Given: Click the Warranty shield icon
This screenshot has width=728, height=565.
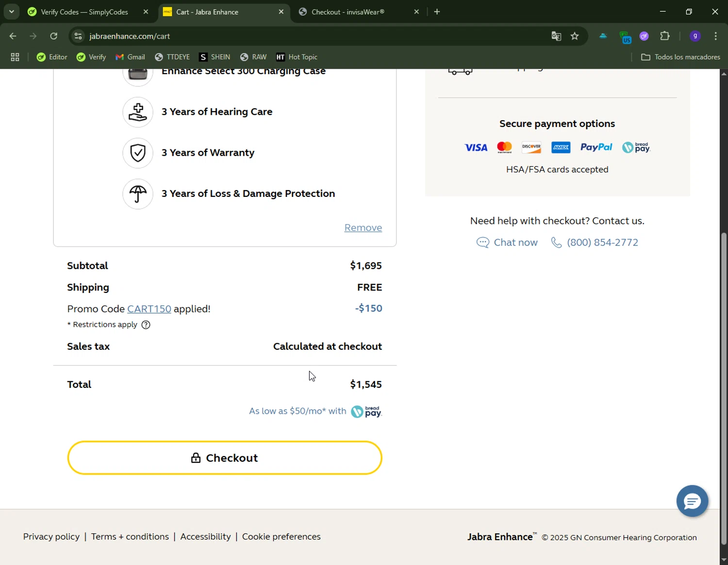Looking at the screenshot, I should tap(138, 153).
